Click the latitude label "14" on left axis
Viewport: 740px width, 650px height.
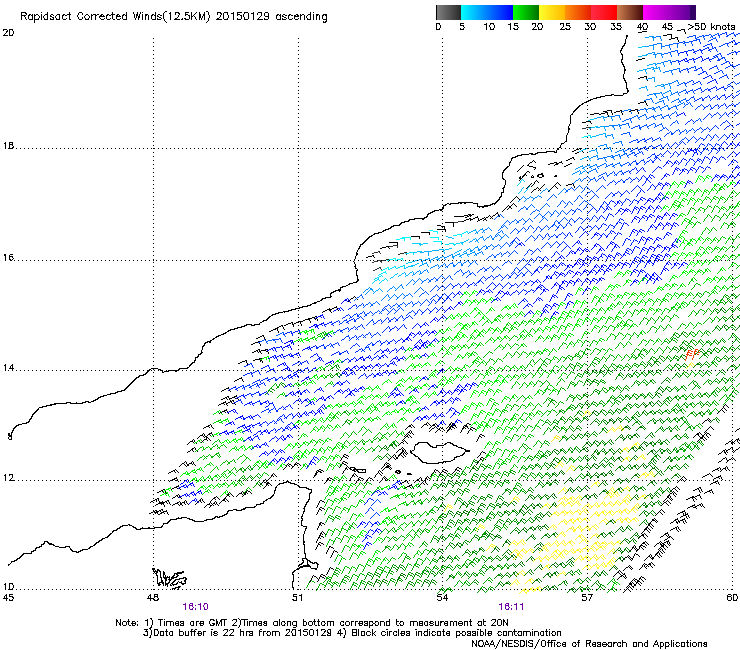[8, 368]
